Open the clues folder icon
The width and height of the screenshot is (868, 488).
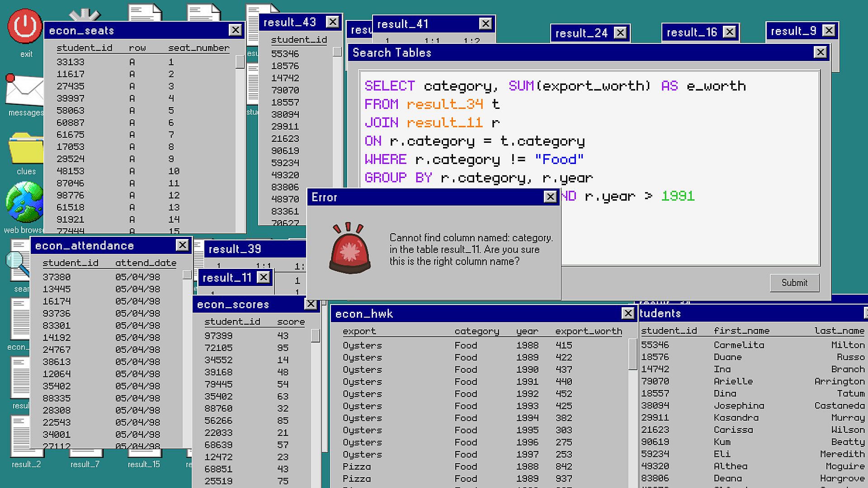26,149
